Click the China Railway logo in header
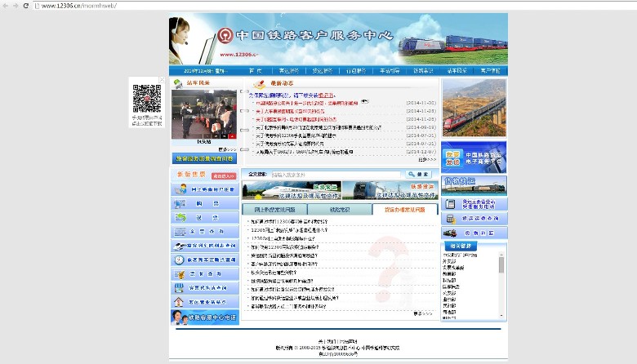Viewport: 637px width, 364px height. 225,36
